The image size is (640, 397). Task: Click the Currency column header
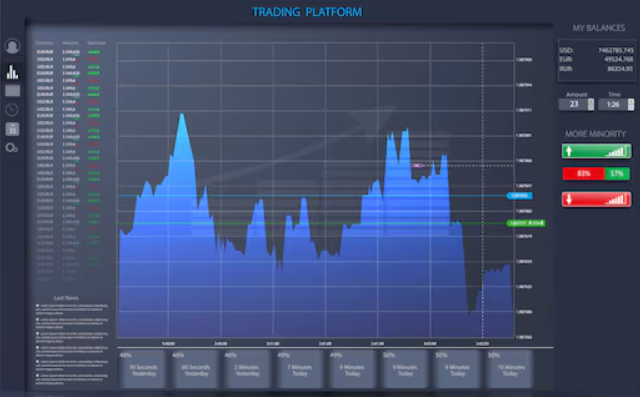click(x=44, y=43)
